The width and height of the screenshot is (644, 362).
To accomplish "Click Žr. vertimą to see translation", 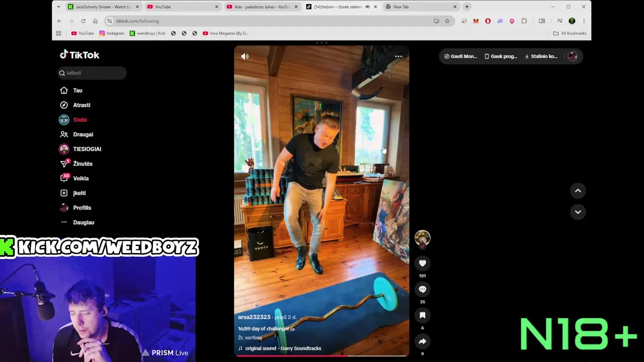I will pyautogui.click(x=250, y=338).
